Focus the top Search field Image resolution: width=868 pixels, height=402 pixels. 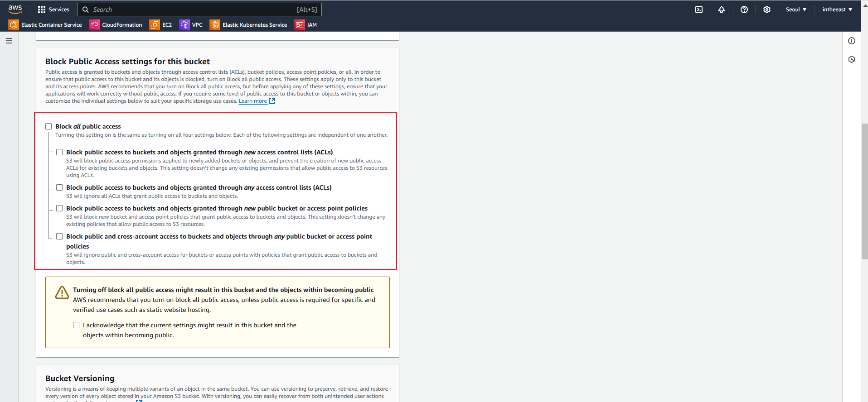coord(199,10)
